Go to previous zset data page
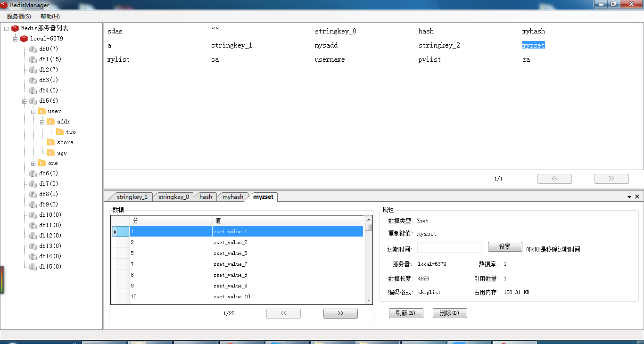This screenshot has height=344, width=644. tap(283, 314)
